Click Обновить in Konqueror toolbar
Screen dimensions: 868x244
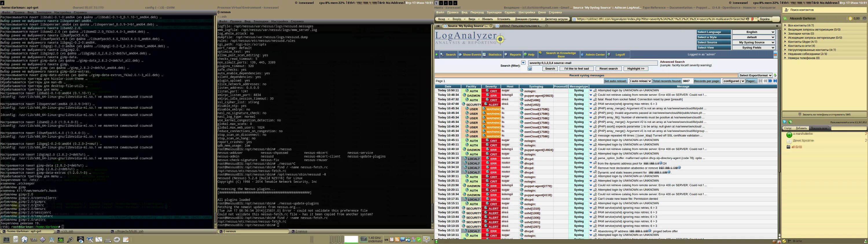pyautogui.click(x=487, y=19)
